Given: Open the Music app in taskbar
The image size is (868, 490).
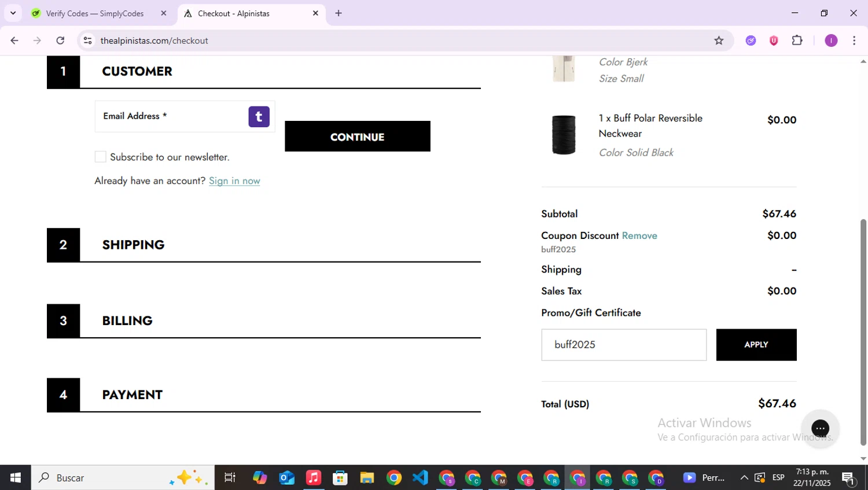Looking at the screenshot, I should [x=313, y=478].
